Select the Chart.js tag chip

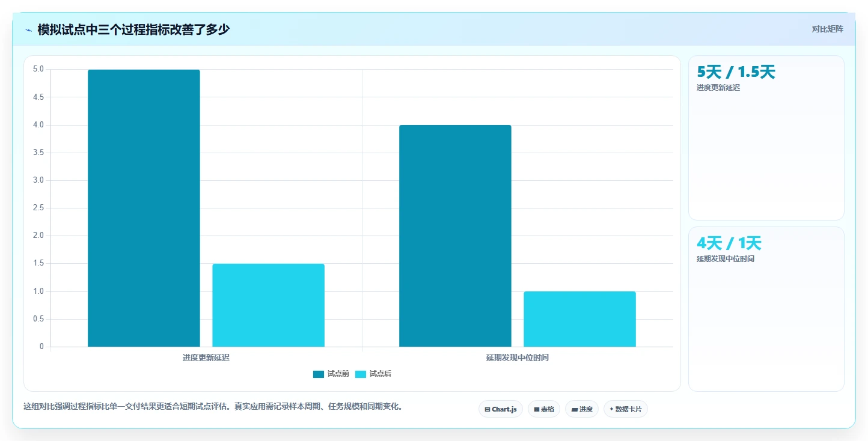pyautogui.click(x=501, y=409)
